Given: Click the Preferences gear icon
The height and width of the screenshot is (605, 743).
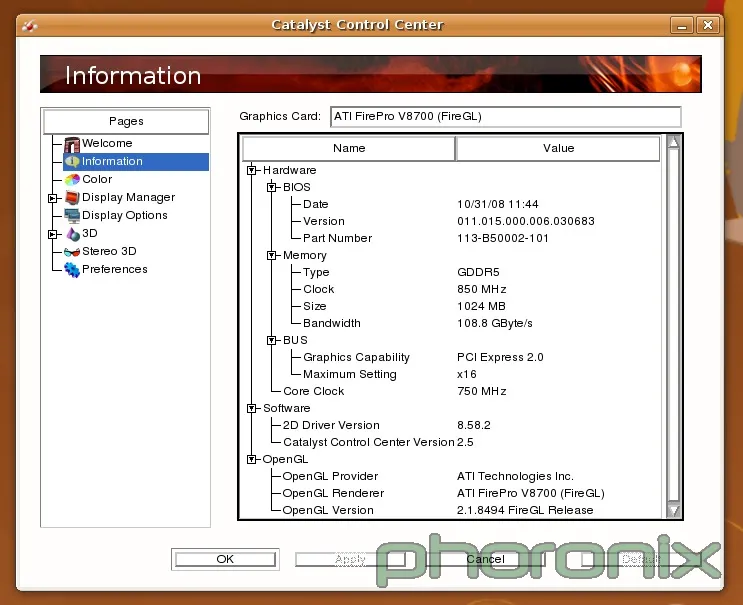Looking at the screenshot, I should [72, 270].
